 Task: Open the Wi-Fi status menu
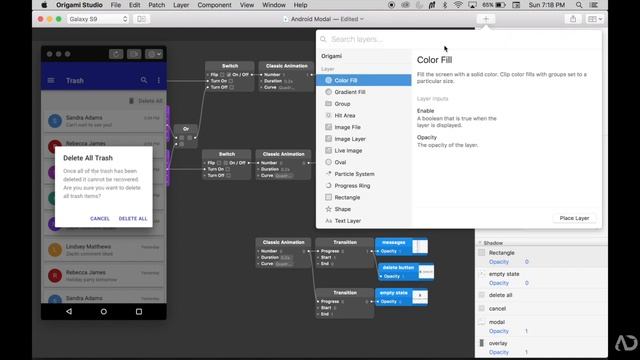[x=458, y=5]
